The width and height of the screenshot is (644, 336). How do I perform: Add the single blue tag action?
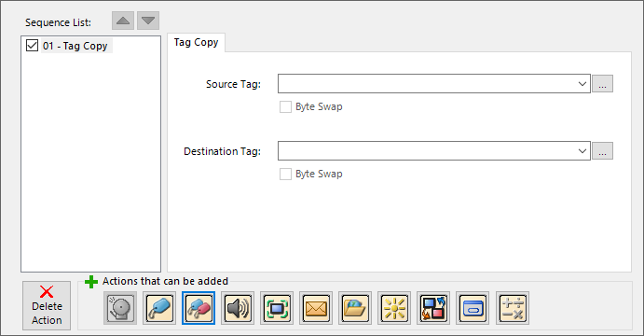pos(159,308)
